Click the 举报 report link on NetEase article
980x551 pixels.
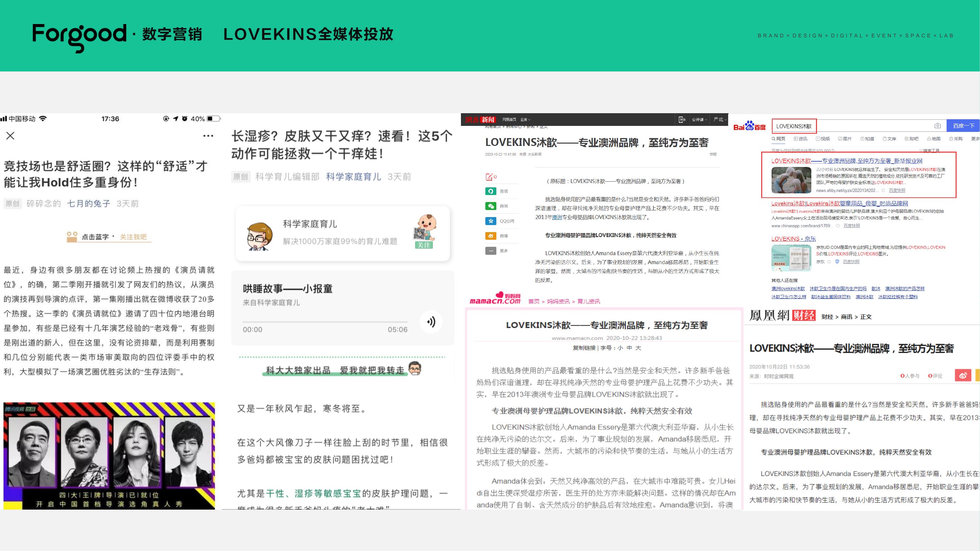click(713, 154)
